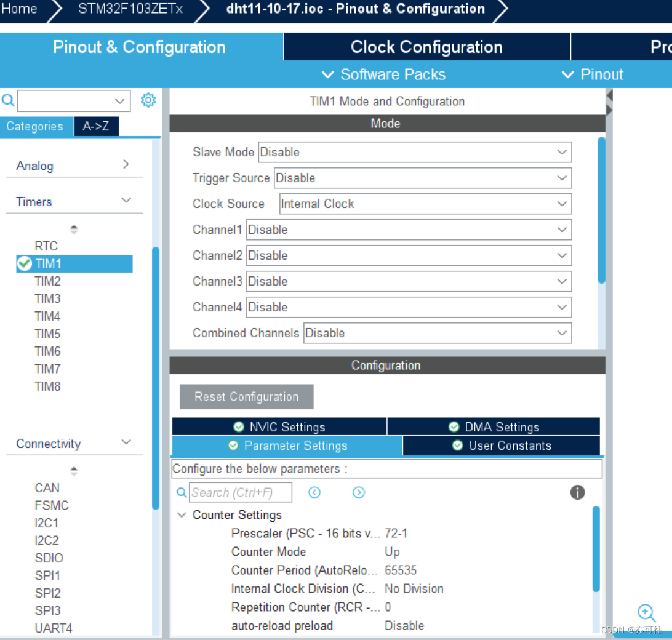This screenshot has height=640, width=672.
Task: Select TIM5 in the Timers list
Action: click(x=47, y=334)
